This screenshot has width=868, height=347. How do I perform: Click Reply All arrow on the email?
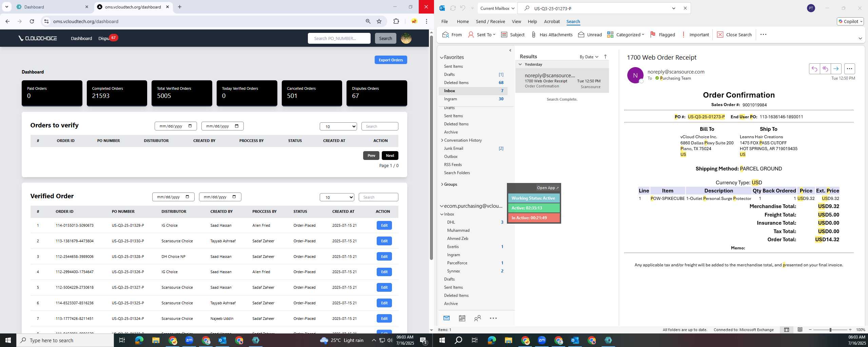(825, 69)
